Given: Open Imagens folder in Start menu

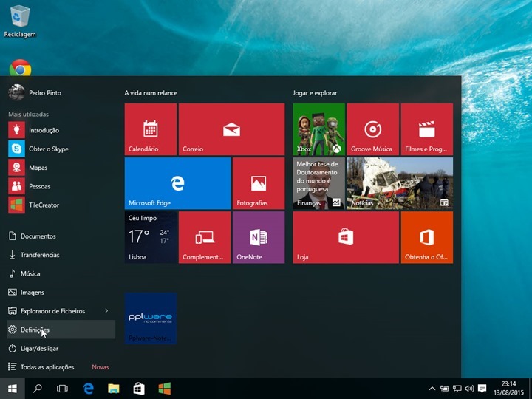Looking at the screenshot, I should pyautogui.click(x=61, y=292).
